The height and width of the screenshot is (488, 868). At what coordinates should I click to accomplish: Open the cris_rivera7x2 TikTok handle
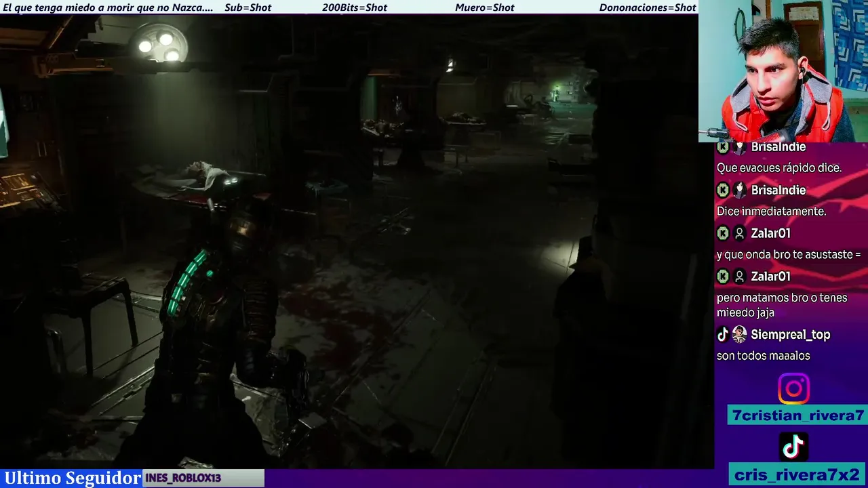tap(798, 474)
